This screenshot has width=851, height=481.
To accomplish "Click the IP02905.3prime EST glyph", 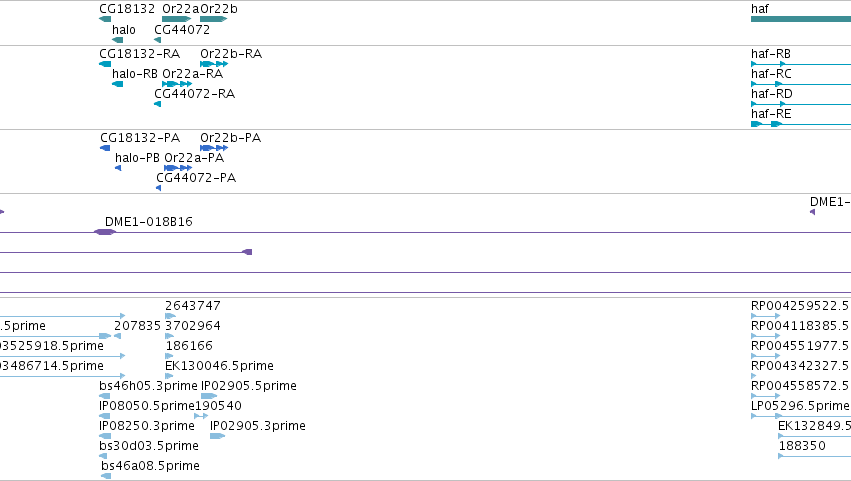I will pos(218,436).
